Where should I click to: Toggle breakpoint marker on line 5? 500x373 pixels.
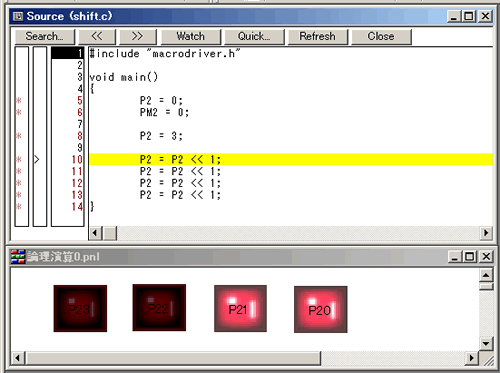[19, 100]
